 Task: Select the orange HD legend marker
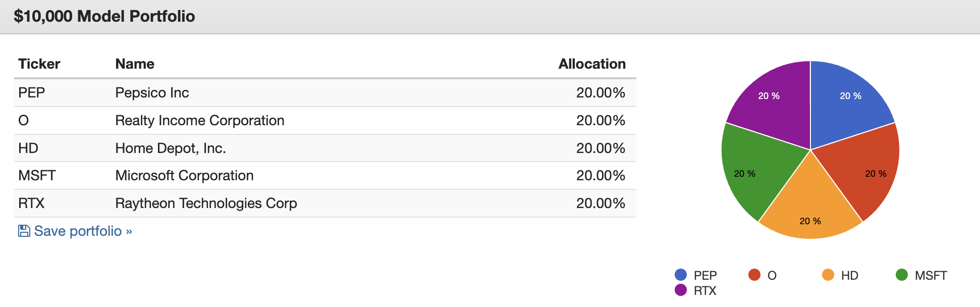pos(828,275)
